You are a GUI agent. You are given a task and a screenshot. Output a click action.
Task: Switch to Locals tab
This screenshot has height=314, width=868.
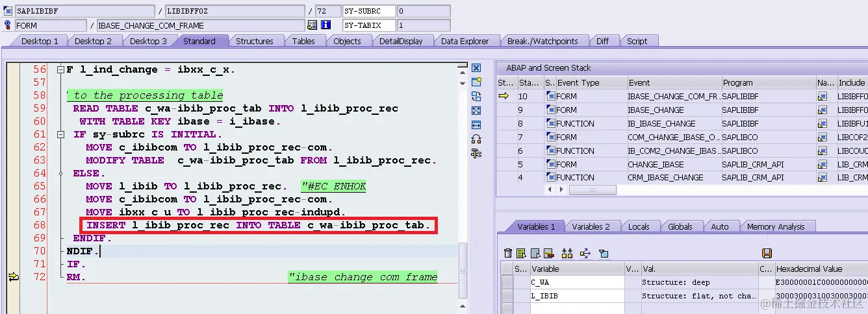[639, 226]
